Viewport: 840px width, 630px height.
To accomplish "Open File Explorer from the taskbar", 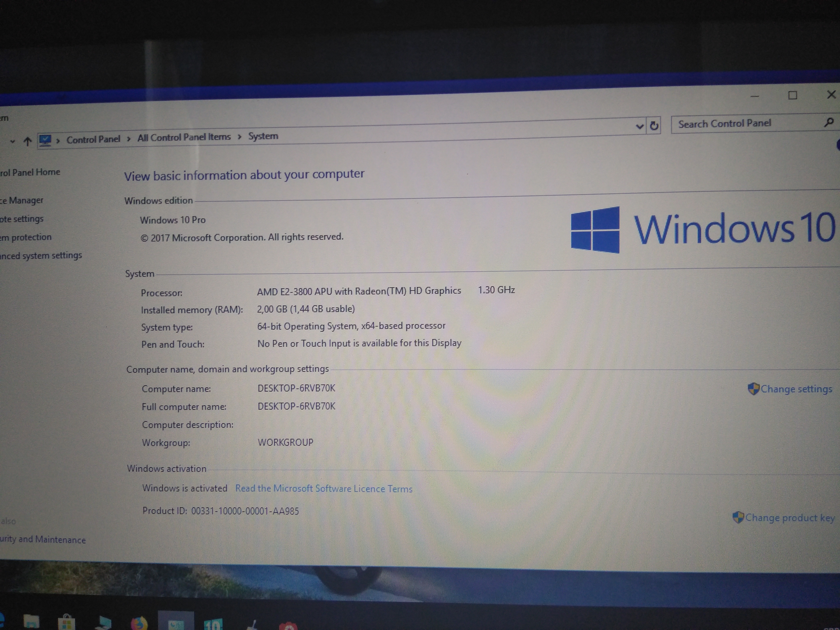I will (x=31, y=622).
